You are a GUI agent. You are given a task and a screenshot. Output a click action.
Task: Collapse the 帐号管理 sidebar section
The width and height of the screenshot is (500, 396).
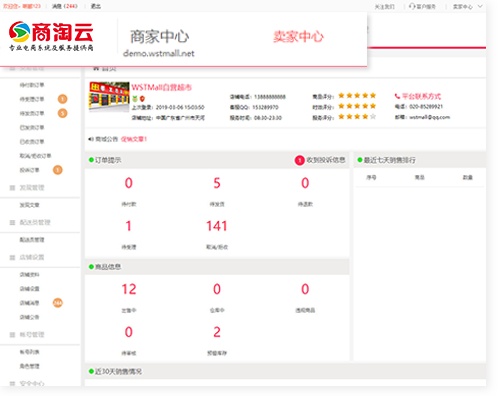(32, 335)
